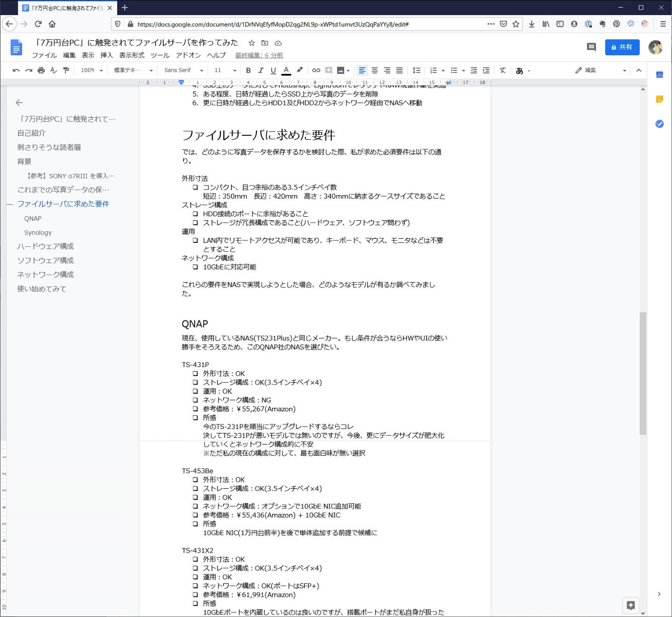
Task: Close the document outline panel
Action: pyautogui.click(x=19, y=103)
